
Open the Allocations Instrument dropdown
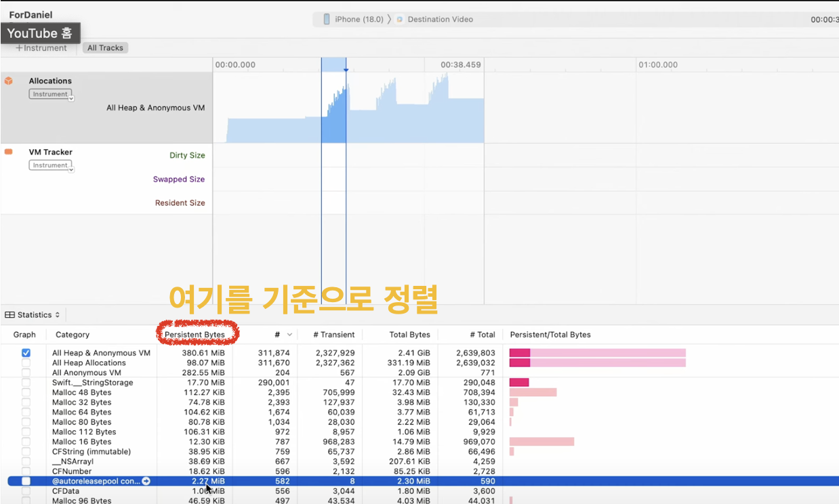tap(52, 95)
